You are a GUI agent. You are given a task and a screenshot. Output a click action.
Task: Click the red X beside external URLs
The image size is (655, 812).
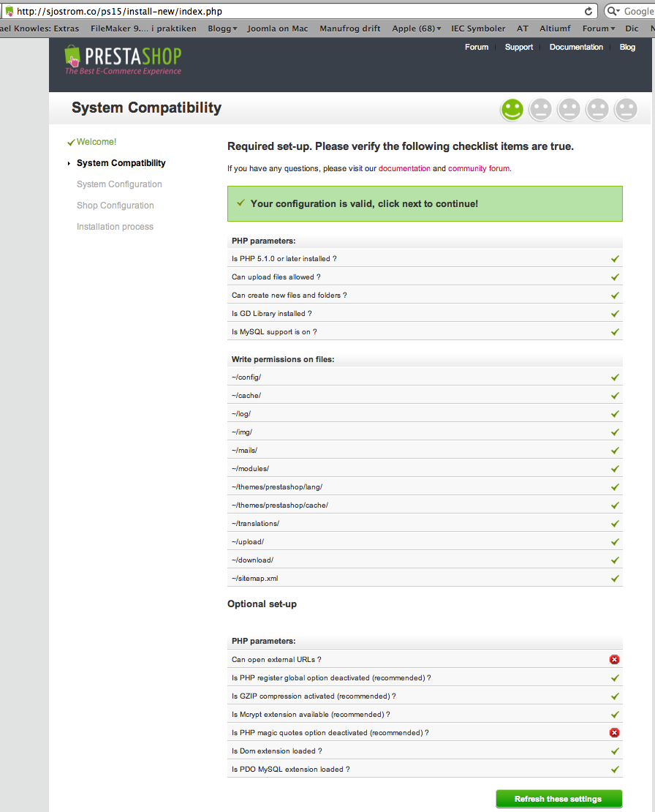coord(615,660)
